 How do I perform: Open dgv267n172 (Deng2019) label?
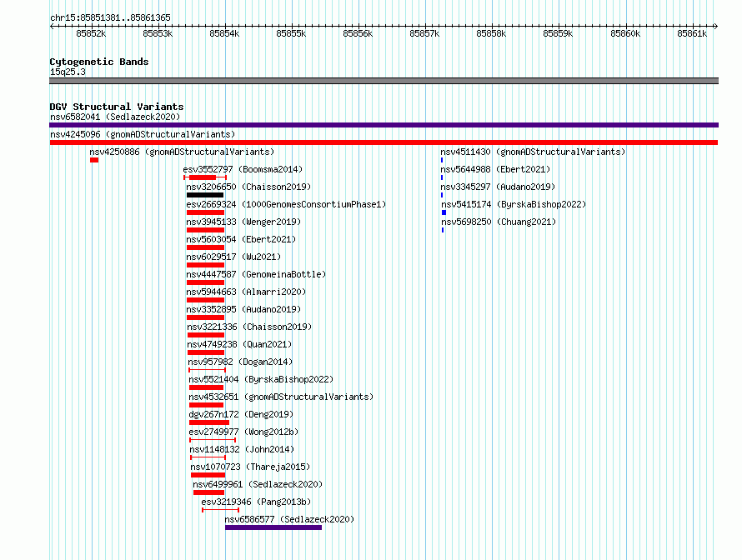click(241, 414)
